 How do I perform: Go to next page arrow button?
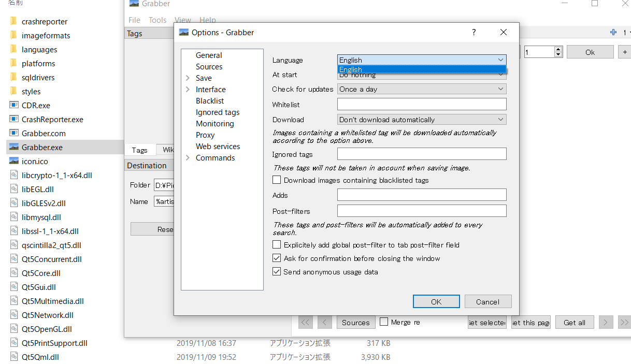605,322
